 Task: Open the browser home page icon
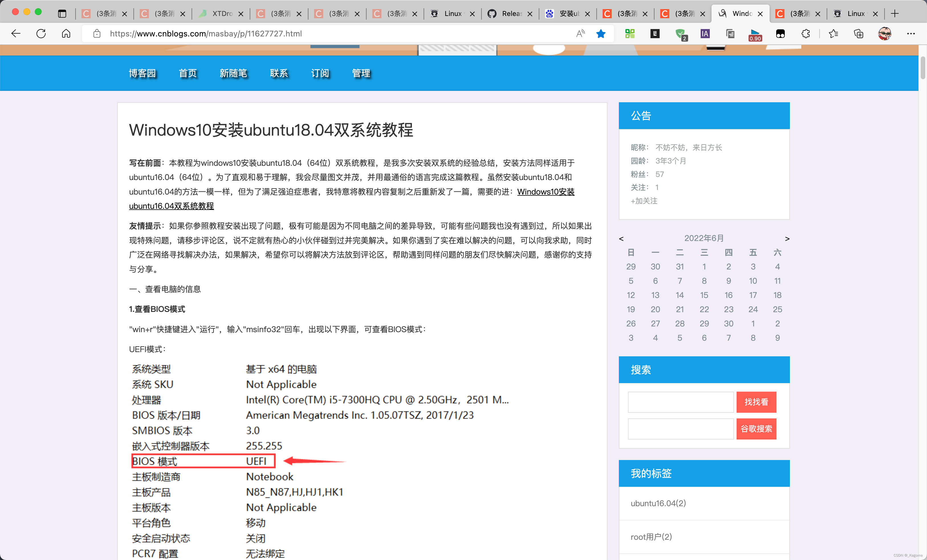coord(66,34)
